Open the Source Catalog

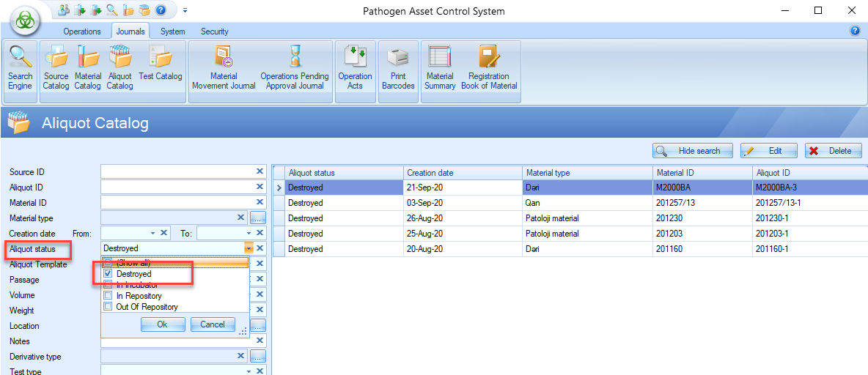click(x=56, y=68)
